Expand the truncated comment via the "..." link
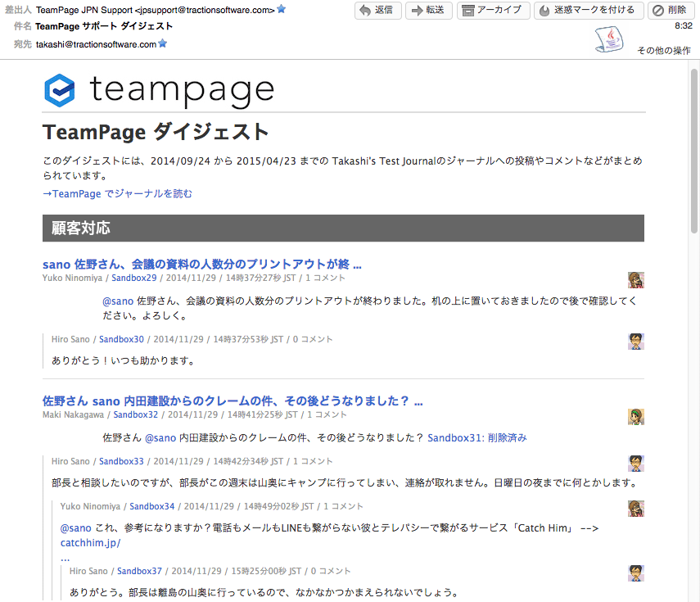The image size is (700, 602). (65, 557)
